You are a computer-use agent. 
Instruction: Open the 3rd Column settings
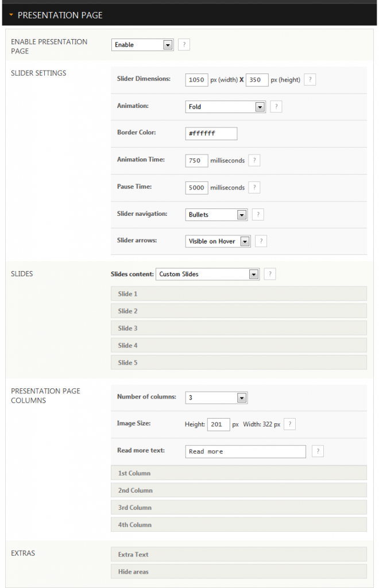[x=238, y=507]
